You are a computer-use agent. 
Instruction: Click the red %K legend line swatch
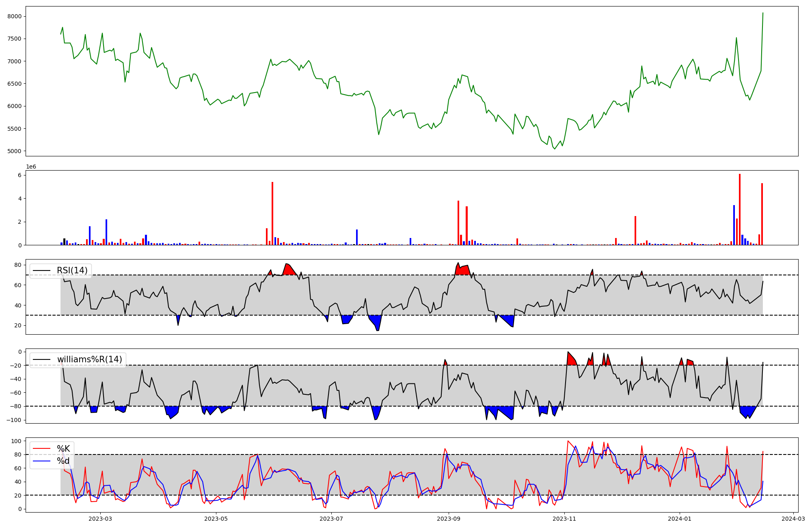(41, 449)
